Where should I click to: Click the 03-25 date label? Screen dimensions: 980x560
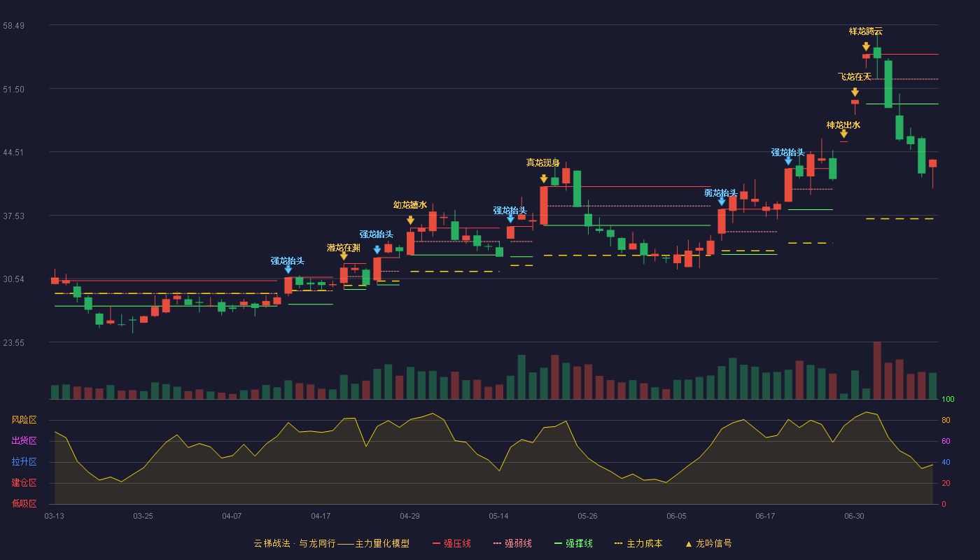143,516
